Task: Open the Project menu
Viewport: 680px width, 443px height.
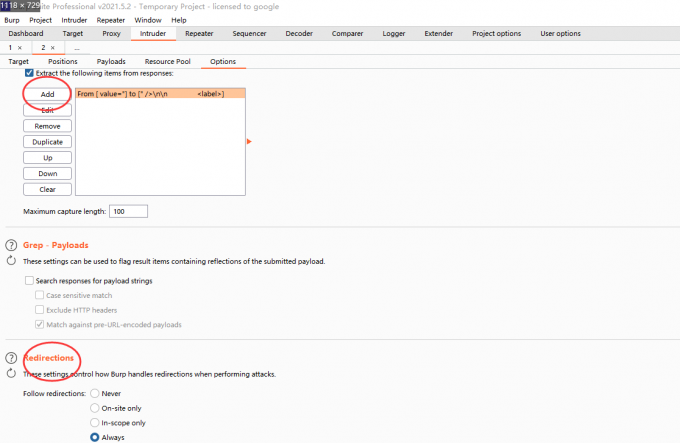Action: click(40, 20)
